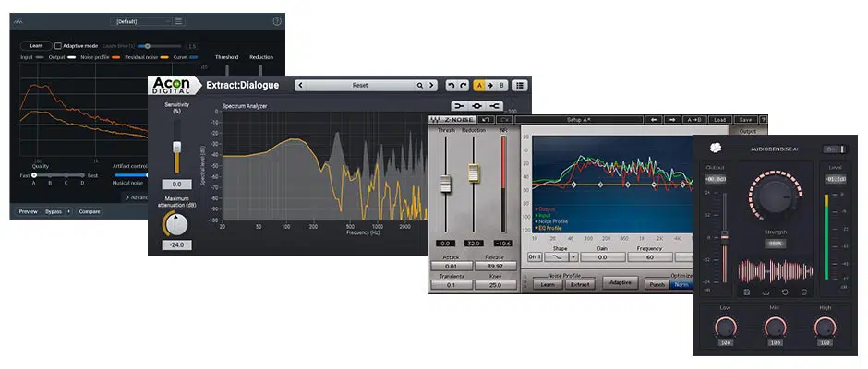868x369 pixels.
Task: Select Quality option C
Action: [x=66, y=175]
